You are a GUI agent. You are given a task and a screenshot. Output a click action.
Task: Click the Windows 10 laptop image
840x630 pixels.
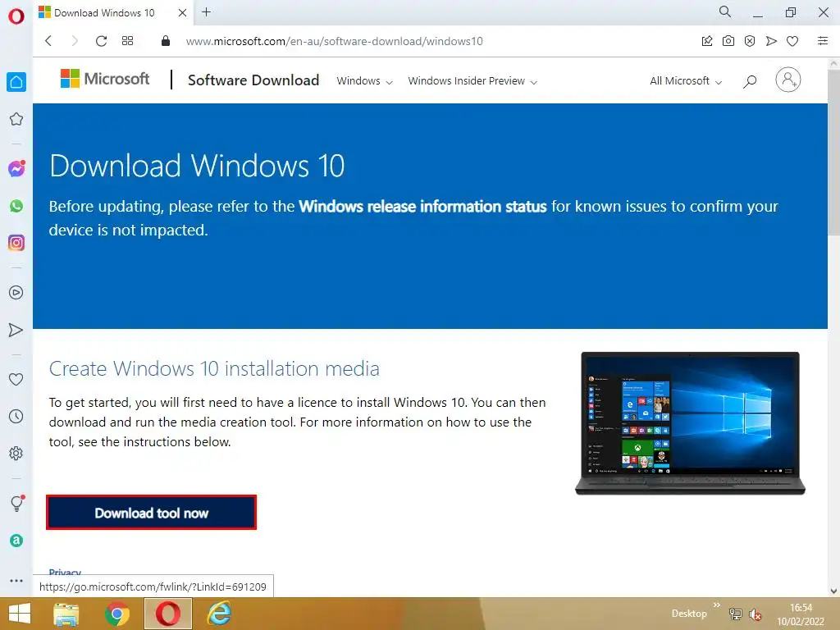tap(690, 423)
